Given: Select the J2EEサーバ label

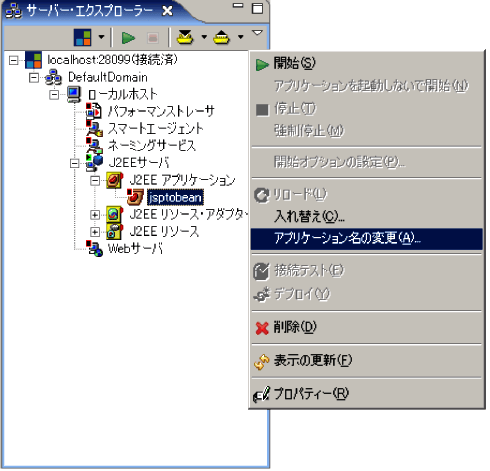Looking at the screenshot, I should [x=139, y=163].
